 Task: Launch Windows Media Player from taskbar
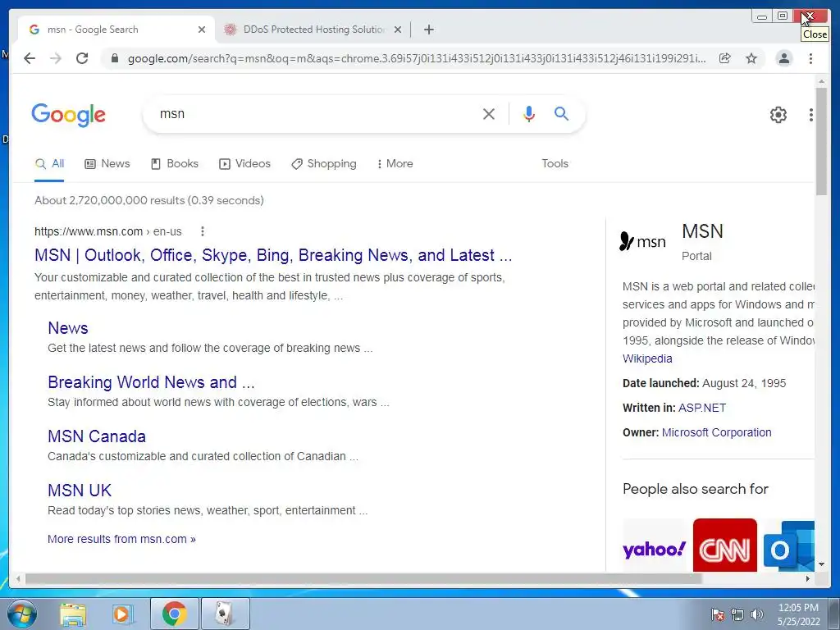(123, 614)
